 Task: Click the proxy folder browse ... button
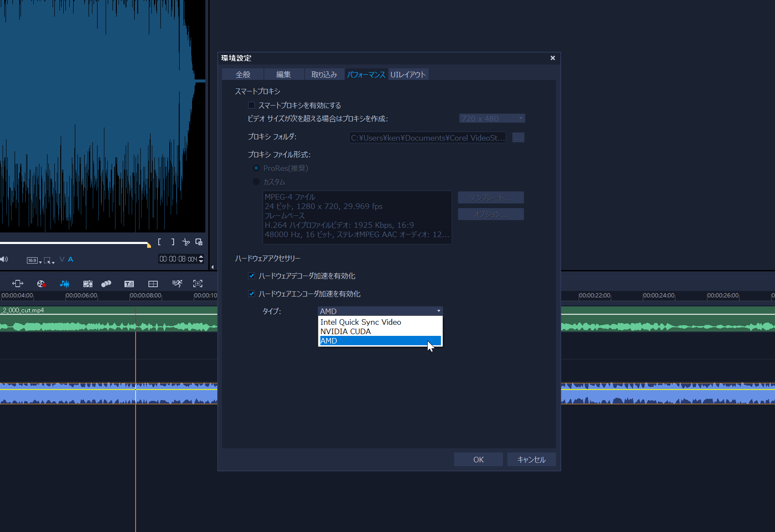click(518, 138)
